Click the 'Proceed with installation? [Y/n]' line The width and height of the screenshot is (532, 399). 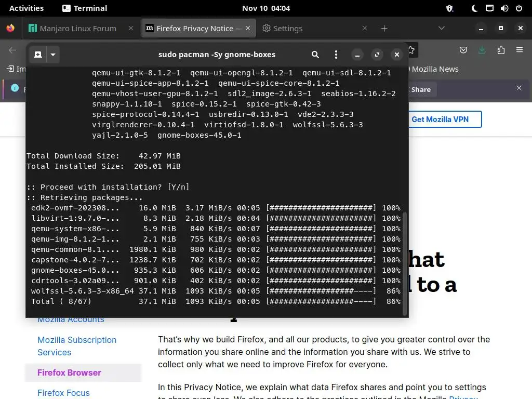click(108, 187)
